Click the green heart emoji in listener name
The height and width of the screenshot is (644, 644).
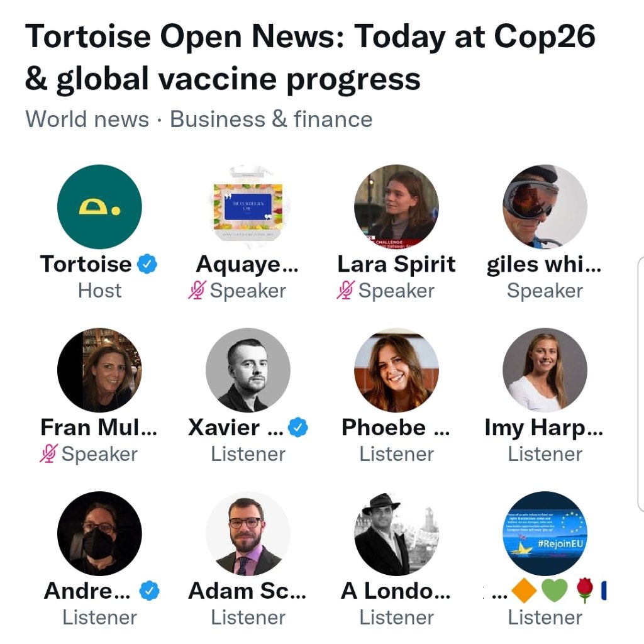(554, 591)
